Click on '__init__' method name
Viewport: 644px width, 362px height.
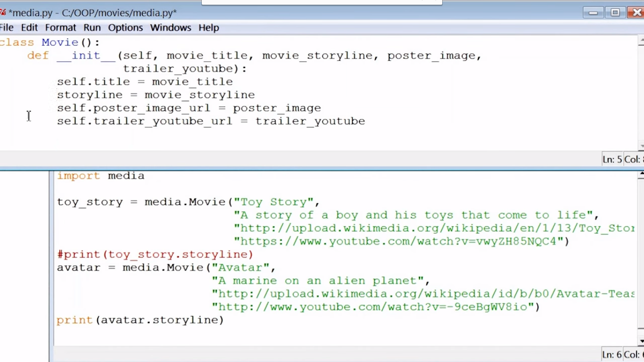pos(86,56)
